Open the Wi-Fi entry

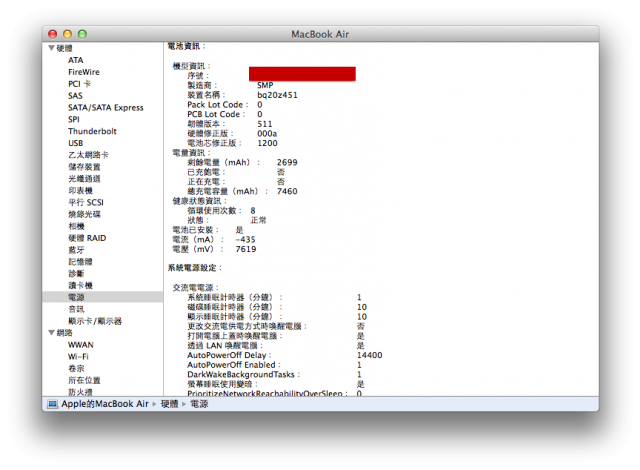pyautogui.click(x=78, y=357)
